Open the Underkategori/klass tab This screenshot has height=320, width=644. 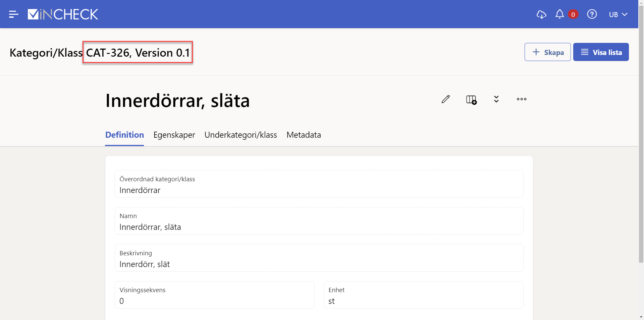click(240, 135)
